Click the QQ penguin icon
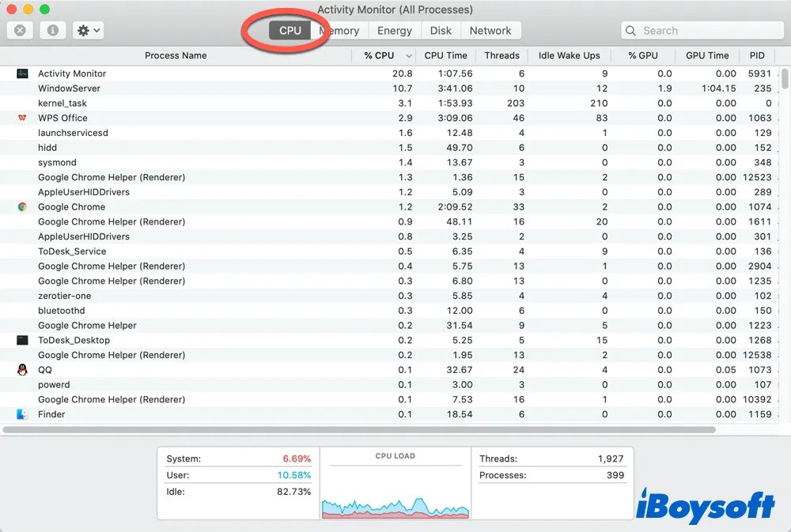 pyautogui.click(x=22, y=369)
